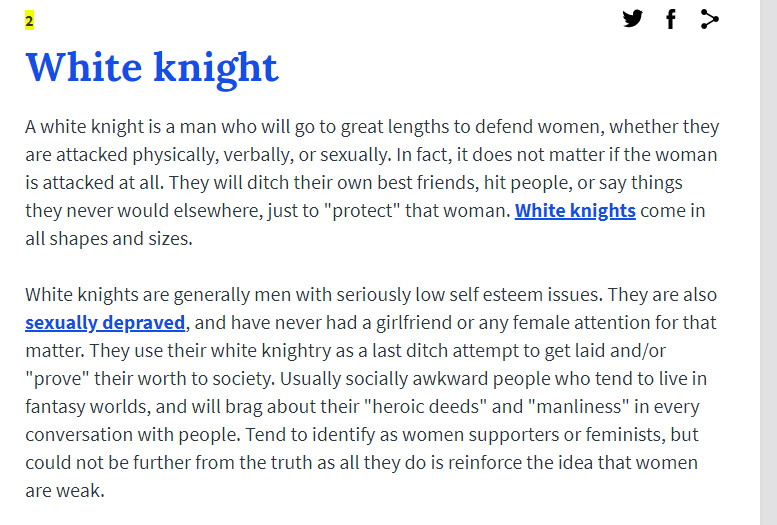Follow the bold "White knights" hyperlink
777x525 pixels.
pyautogui.click(x=575, y=210)
